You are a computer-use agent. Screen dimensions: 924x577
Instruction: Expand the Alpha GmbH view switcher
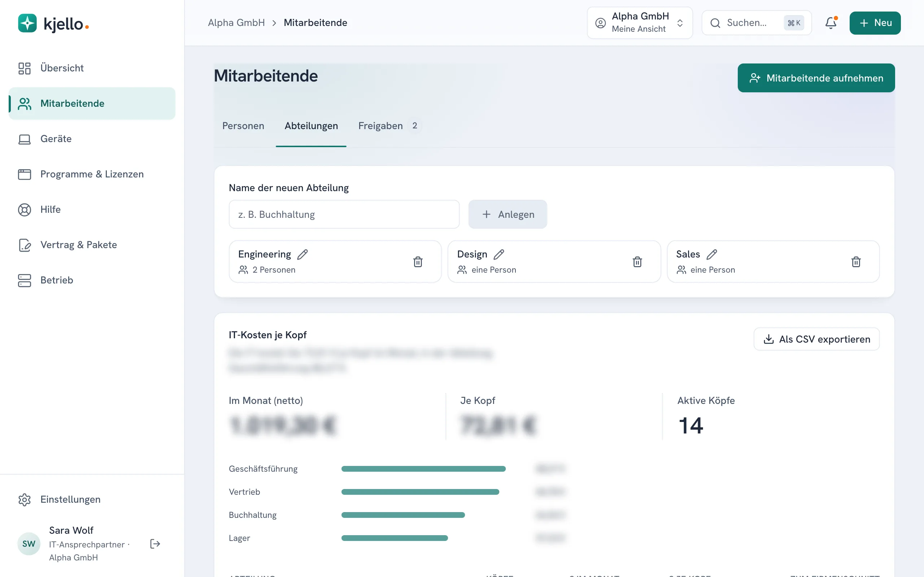pyautogui.click(x=640, y=23)
